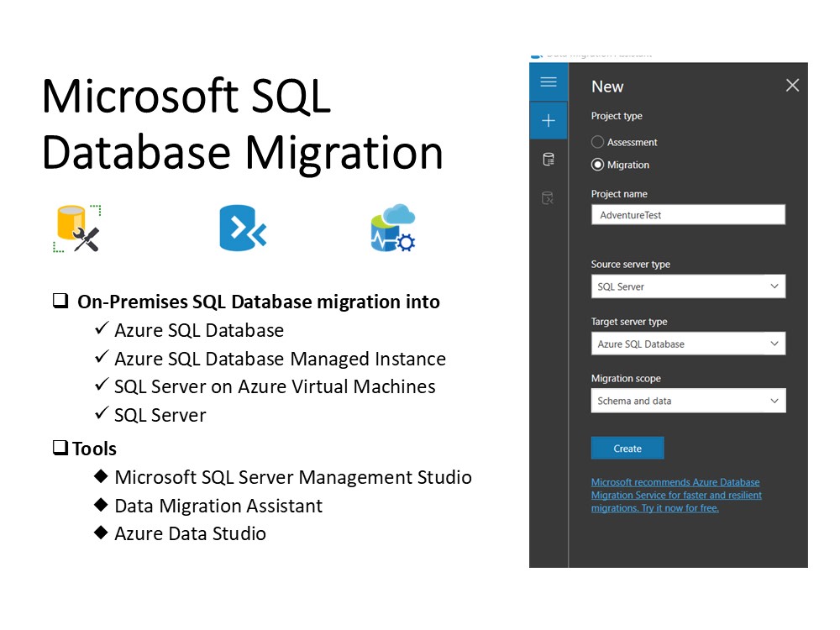
Task: Click the Tools checkbox bullet
Action: point(60,448)
